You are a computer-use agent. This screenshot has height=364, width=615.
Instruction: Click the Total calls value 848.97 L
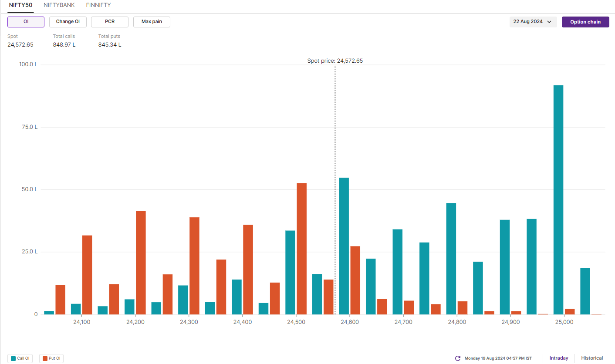(64, 44)
